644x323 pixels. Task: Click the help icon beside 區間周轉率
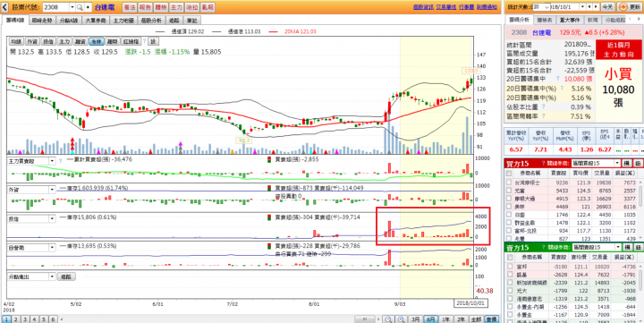[x=543, y=116]
